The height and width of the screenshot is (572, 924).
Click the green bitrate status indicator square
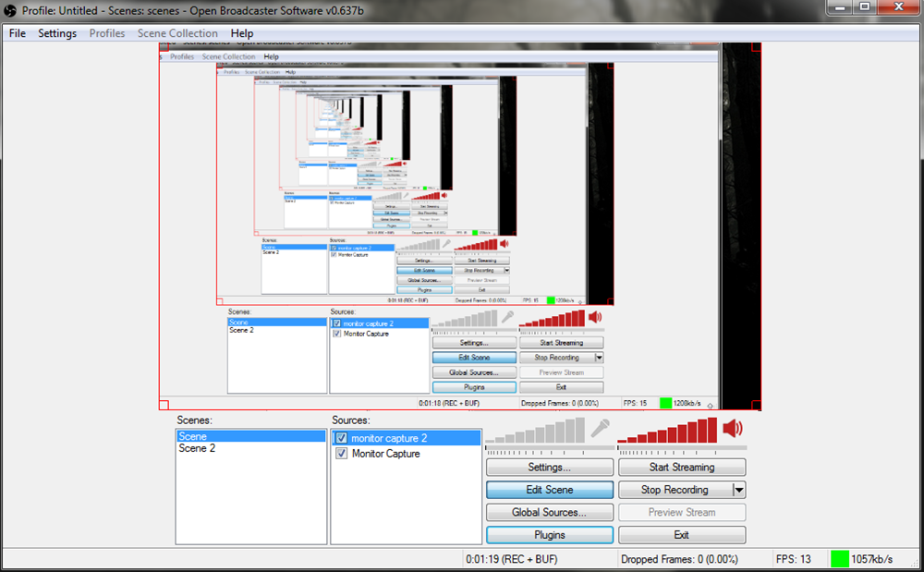pyautogui.click(x=839, y=558)
